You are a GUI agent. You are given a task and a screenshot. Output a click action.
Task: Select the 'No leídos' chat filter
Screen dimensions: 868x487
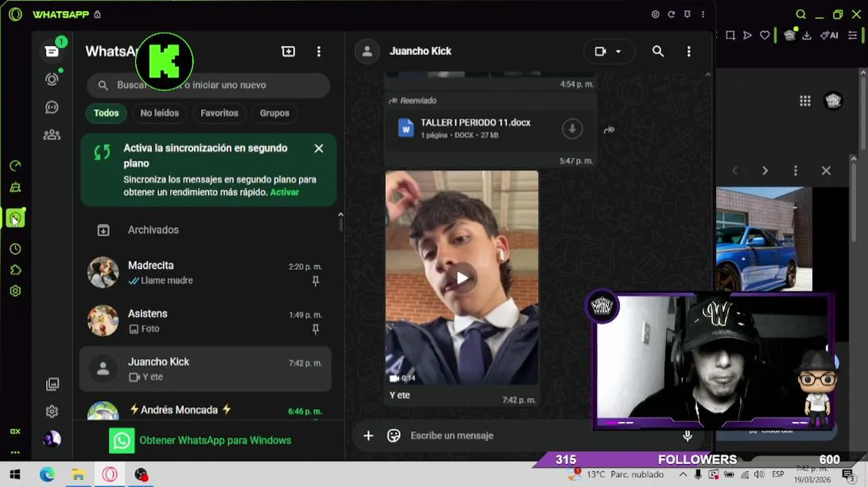[x=160, y=113]
